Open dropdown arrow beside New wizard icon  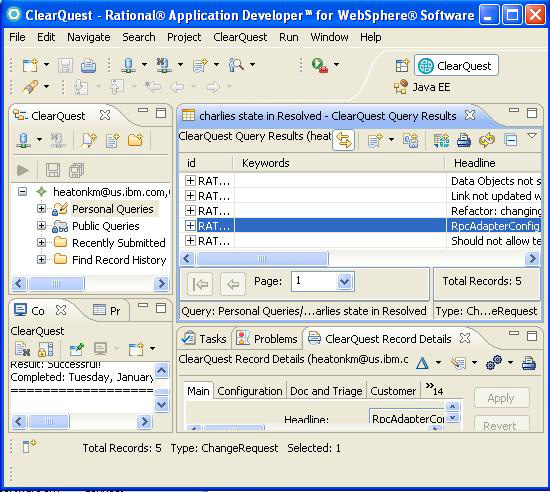click(46, 65)
